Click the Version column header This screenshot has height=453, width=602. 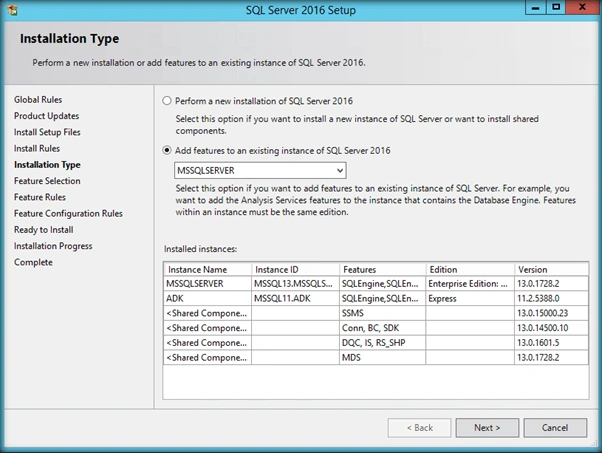click(551, 269)
